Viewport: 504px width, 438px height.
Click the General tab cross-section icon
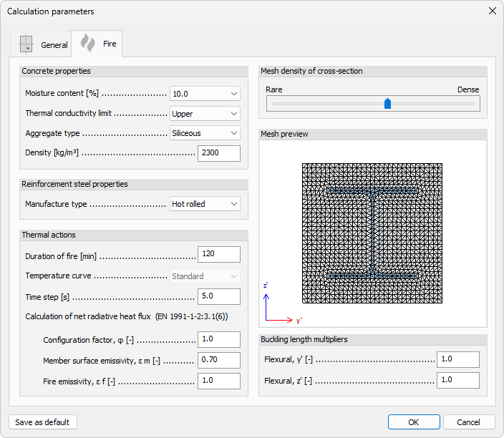pos(26,44)
